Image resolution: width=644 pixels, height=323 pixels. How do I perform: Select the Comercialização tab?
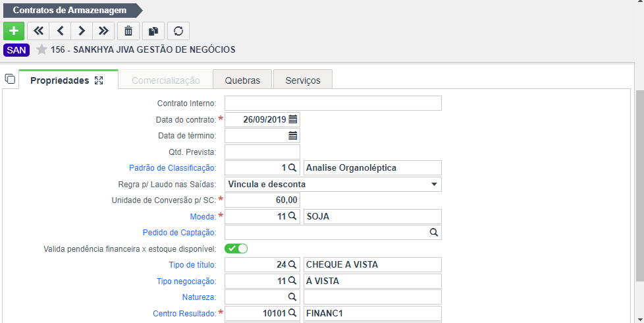(x=165, y=80)
